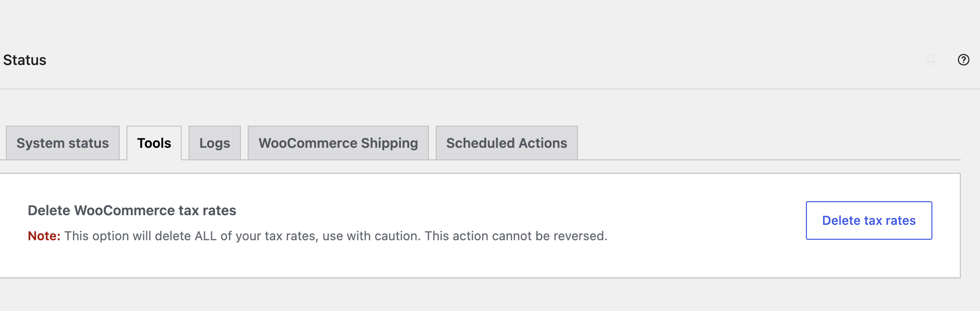Screen dimensions: 980x311
Task: Switch to the System status tab
Action: [63, 143]
